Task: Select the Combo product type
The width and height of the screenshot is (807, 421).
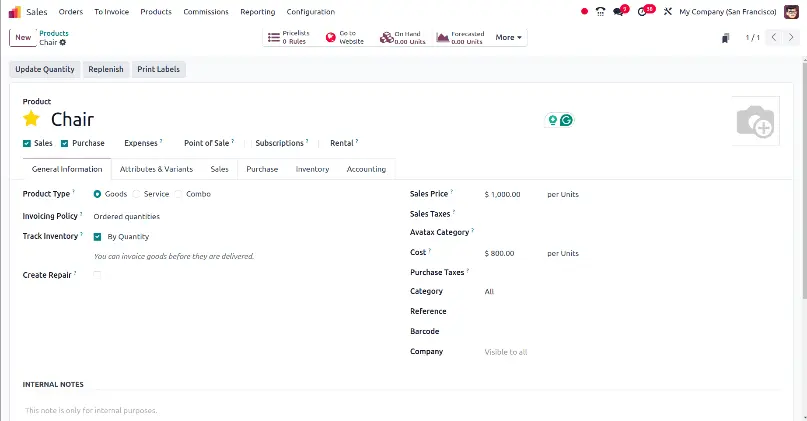Action: click(x=178, y=194)
